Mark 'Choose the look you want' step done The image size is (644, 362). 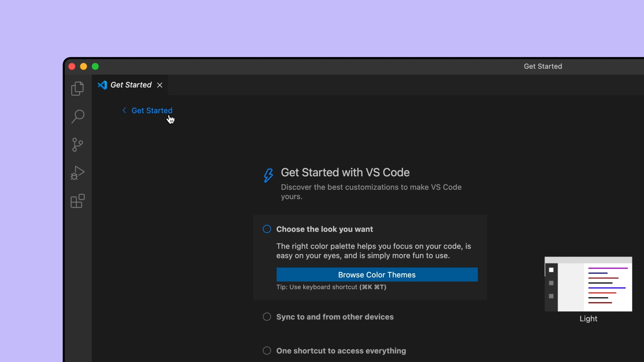click(267, 229)
